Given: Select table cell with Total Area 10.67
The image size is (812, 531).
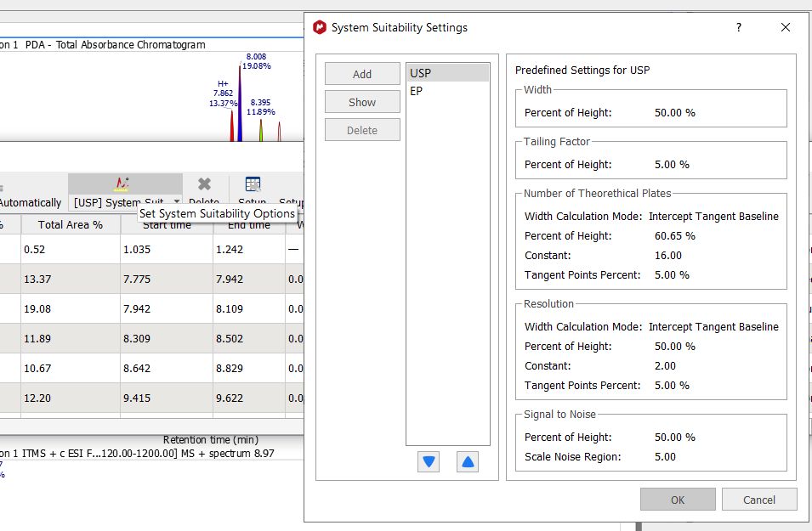Looking at the screenshot, I should coord(71,369).
